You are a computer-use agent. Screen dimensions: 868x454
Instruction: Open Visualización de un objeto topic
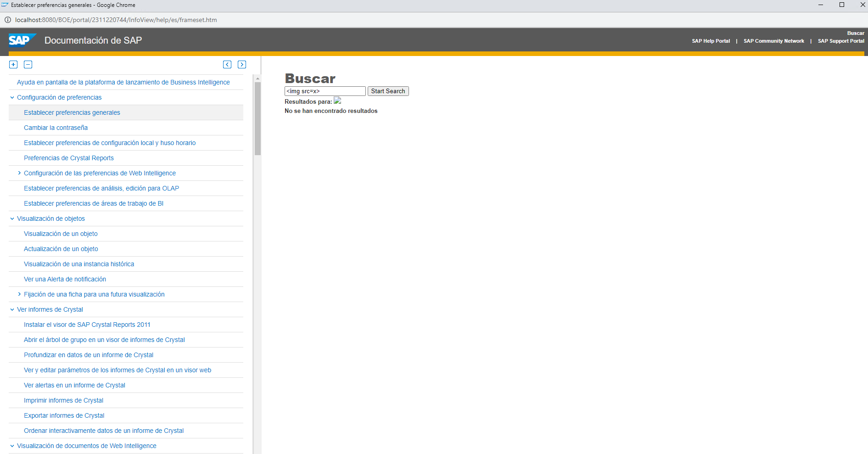click(x=61, y=234)
